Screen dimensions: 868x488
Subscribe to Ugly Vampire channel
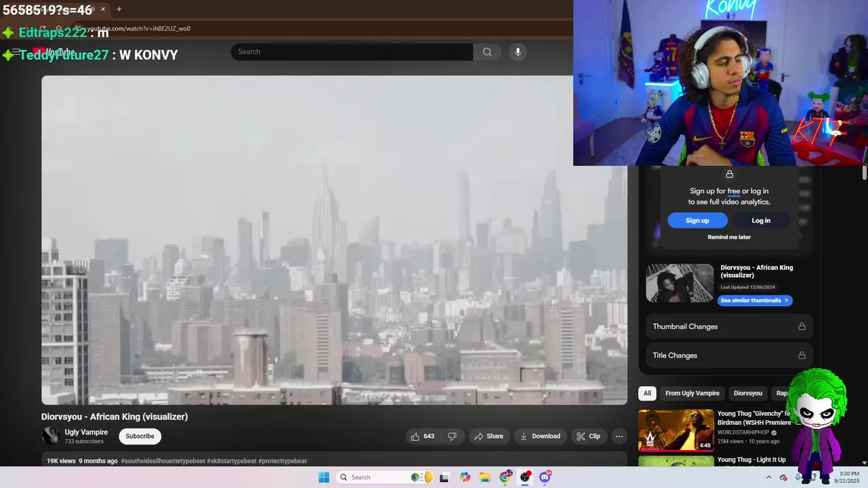point(140,436)
